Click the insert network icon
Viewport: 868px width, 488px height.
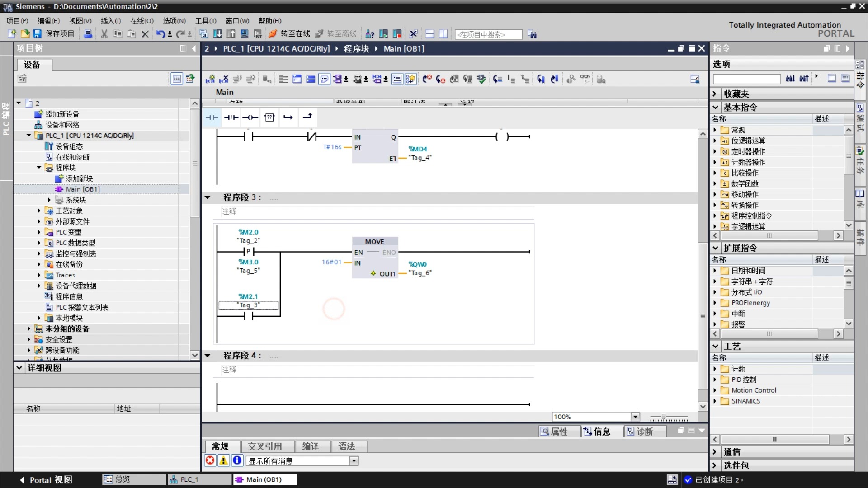tap(210, 80)
